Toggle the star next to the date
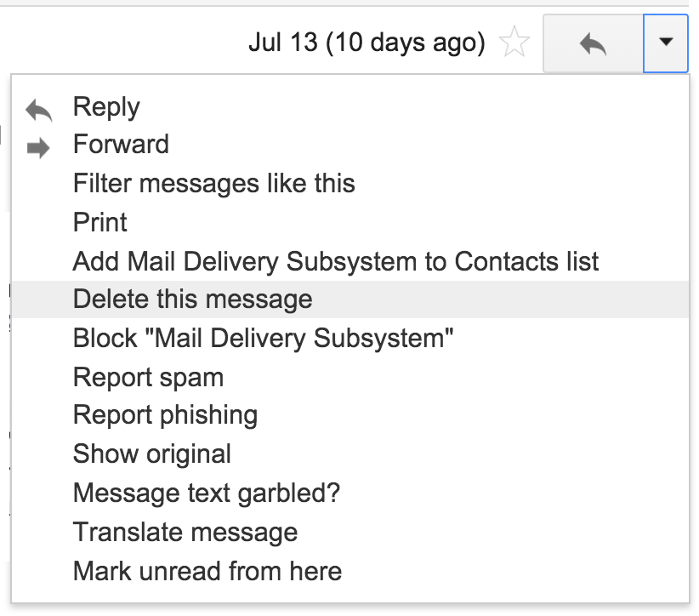The height and width of the screenshot is (616, 699). coord(514,43)
